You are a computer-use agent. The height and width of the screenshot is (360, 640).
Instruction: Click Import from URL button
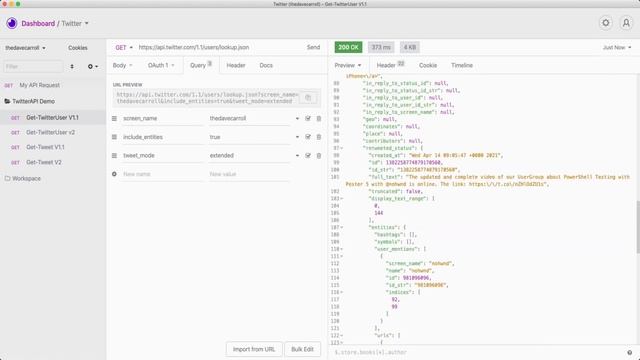[254, 349]
